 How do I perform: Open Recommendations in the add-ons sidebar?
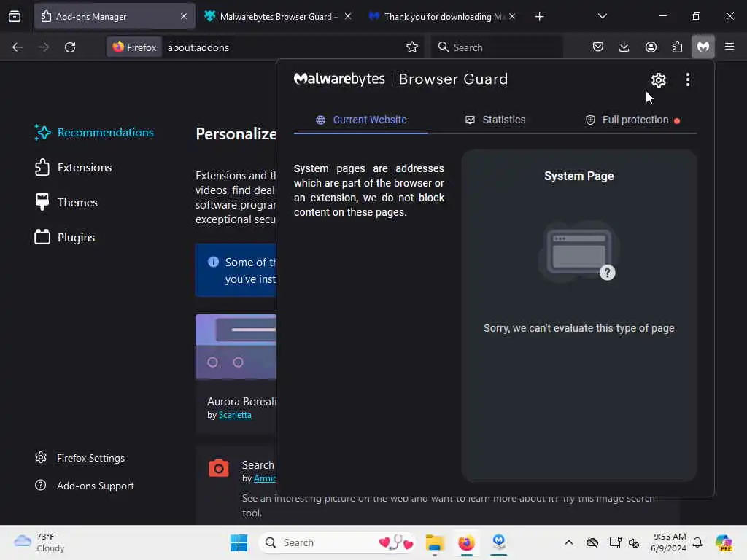tap(94, 133)
